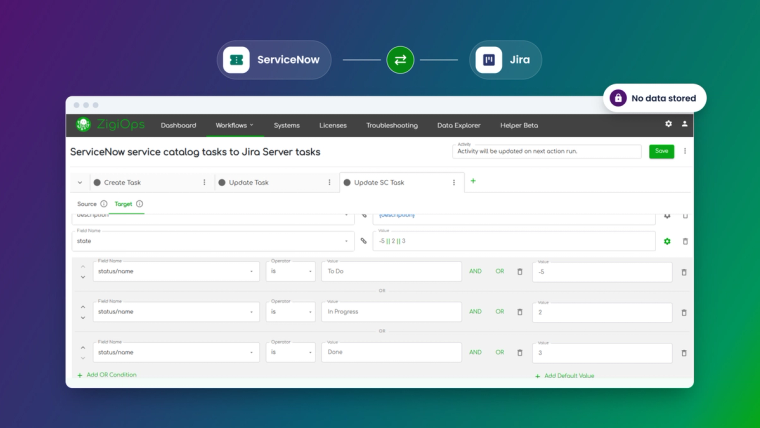The image size is (760, 428).
Task: Click the Jira icon badge
Action: 489,60
